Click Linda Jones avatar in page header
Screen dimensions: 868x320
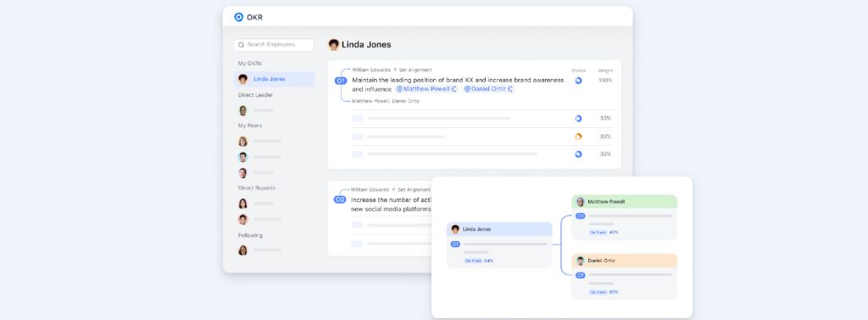[333, 45]
